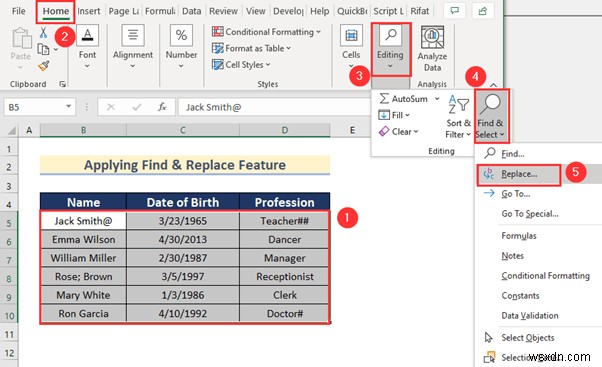Image resolution: width=602 pixels, height=367 pixels.
Task: Choose Select Objects in the menu
Action: (x=539, y=337)
